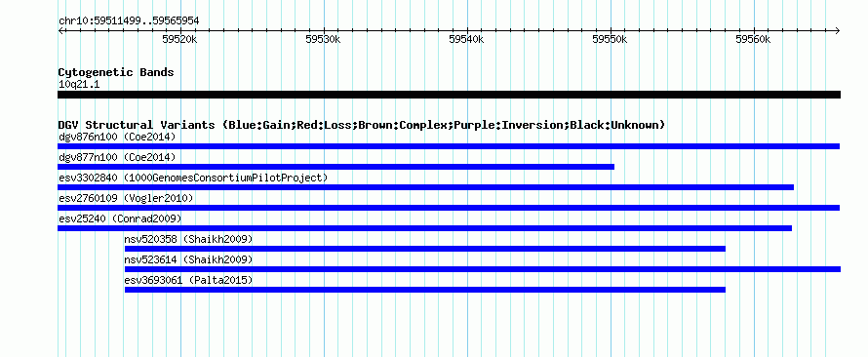Image resolution: width=868 pixels, height=357 pixels.
Task: Click the 59530k ruler tick label
Action: [324, 39]
